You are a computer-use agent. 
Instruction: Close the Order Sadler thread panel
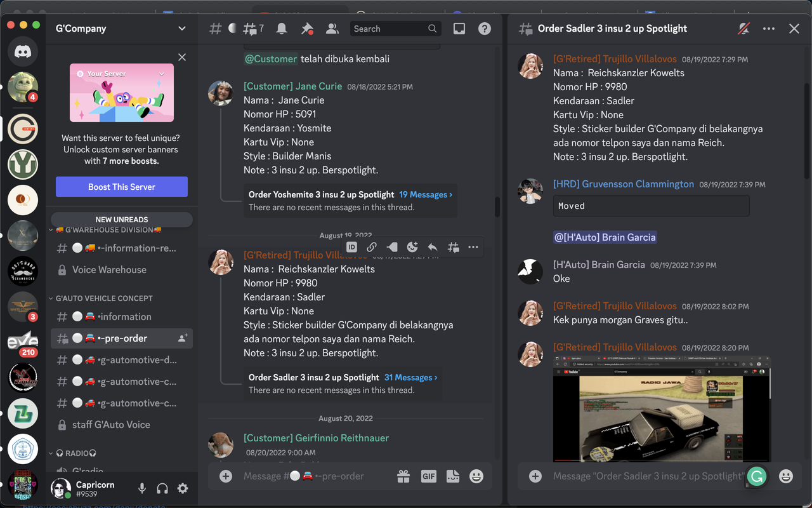coord(794,29)
